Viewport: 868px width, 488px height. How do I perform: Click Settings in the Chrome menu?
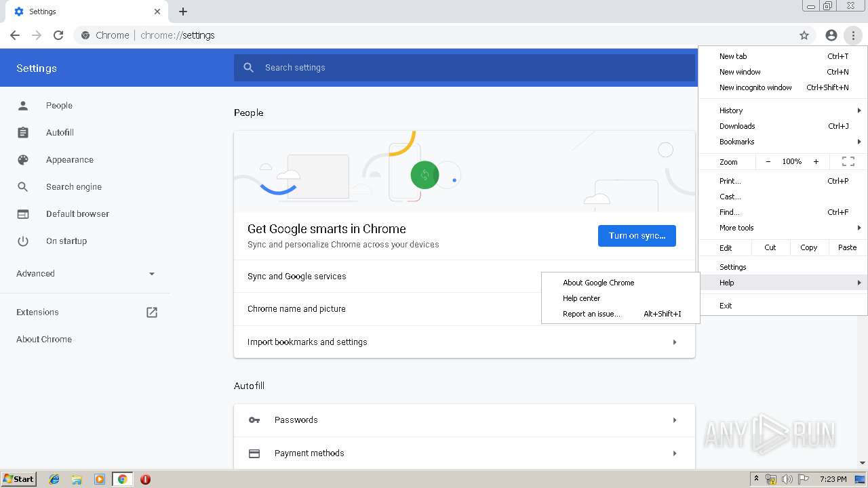tap(783, 267)
